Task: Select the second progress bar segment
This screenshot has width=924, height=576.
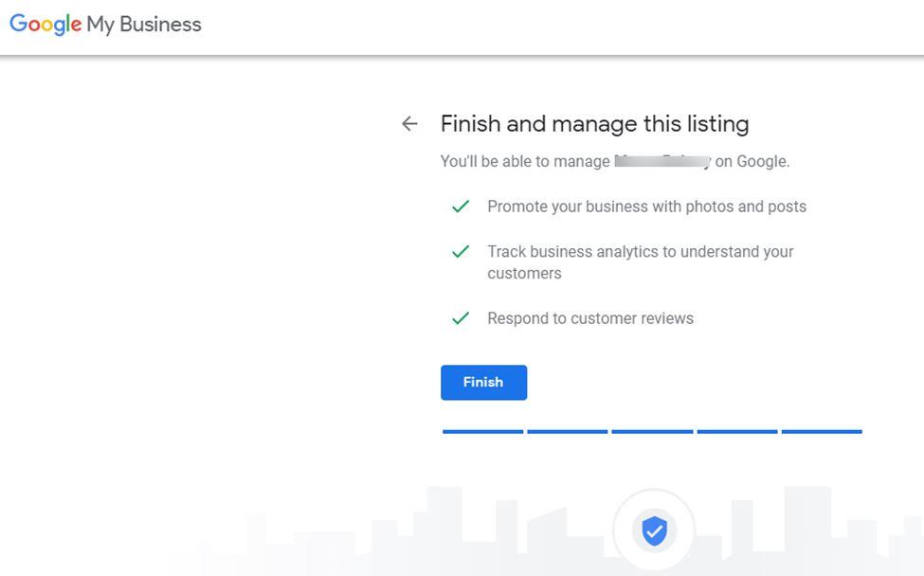Action: (567, 432)
